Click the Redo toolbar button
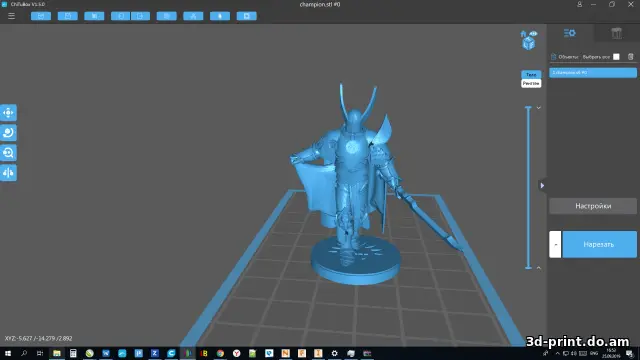Image resolution: width=640 pixels, height=360 pixels. pyautogui.click(x=140, y=16)
